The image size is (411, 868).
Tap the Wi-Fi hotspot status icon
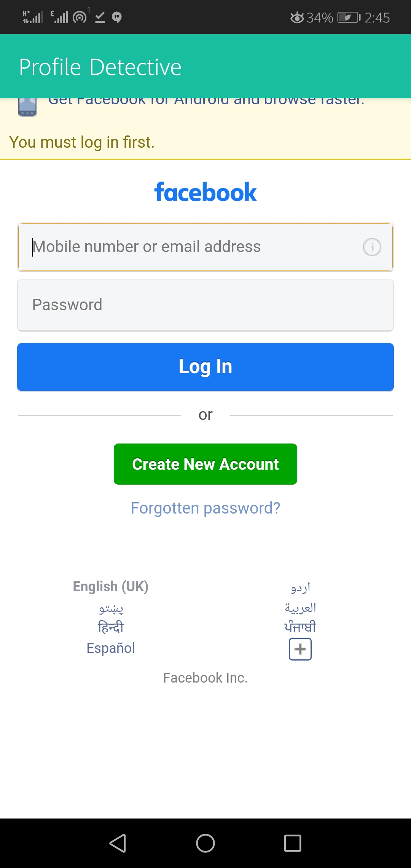pyautogui.click(x=80, y=17)
